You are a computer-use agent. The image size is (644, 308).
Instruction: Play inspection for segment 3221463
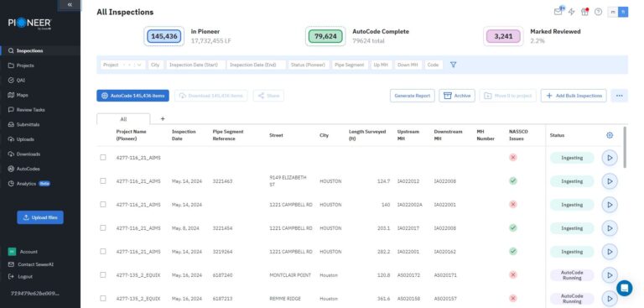610,181
